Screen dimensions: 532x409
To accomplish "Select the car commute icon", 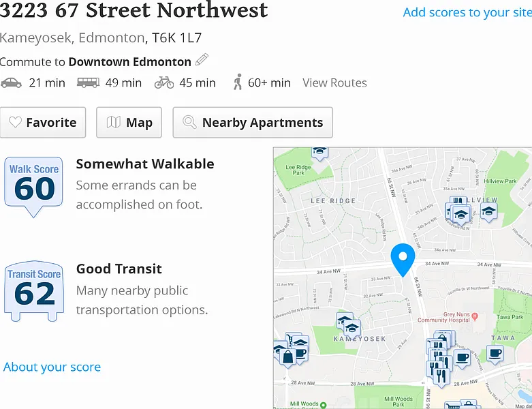I will click(x=11, y=82).
